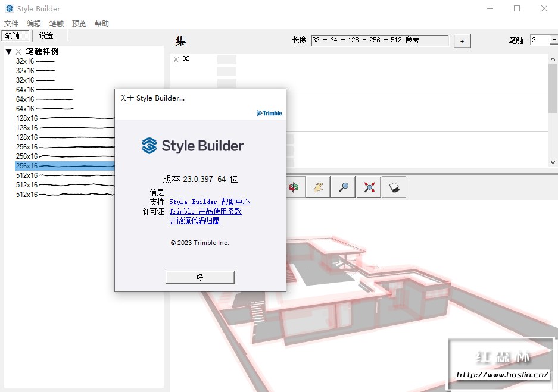Collapse the 笔触样例 tree node
558x392 pixels.
click(9, 52)
